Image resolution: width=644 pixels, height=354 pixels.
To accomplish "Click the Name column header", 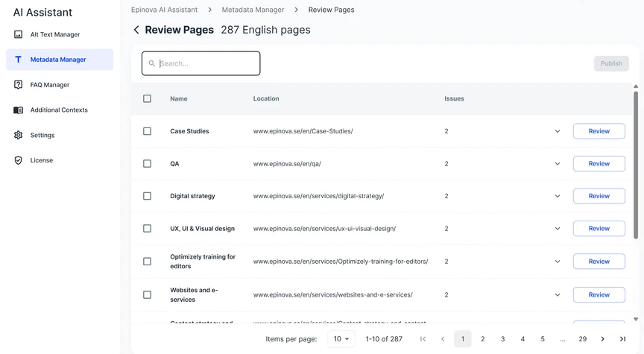I will (x=179, y=98).
